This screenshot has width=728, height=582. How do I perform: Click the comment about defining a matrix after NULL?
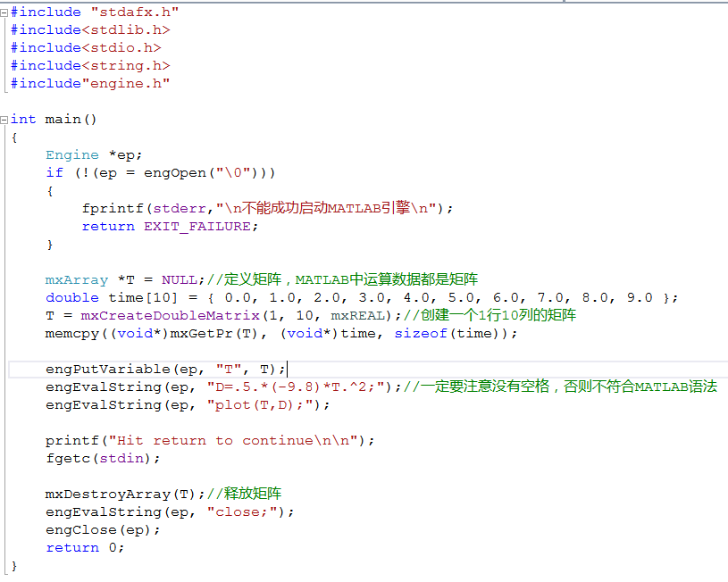click(343, 279)
